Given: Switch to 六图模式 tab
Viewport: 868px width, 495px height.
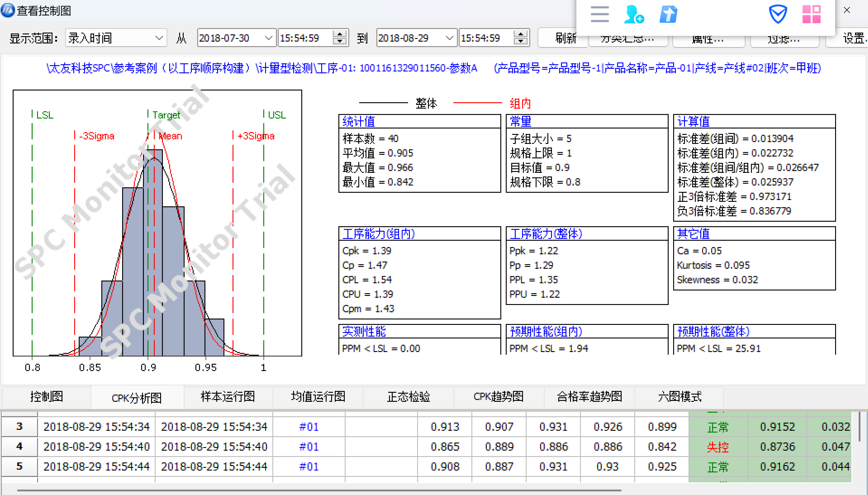Looking at the screenshot, I should pyautogui.click(x=680, y=396).
